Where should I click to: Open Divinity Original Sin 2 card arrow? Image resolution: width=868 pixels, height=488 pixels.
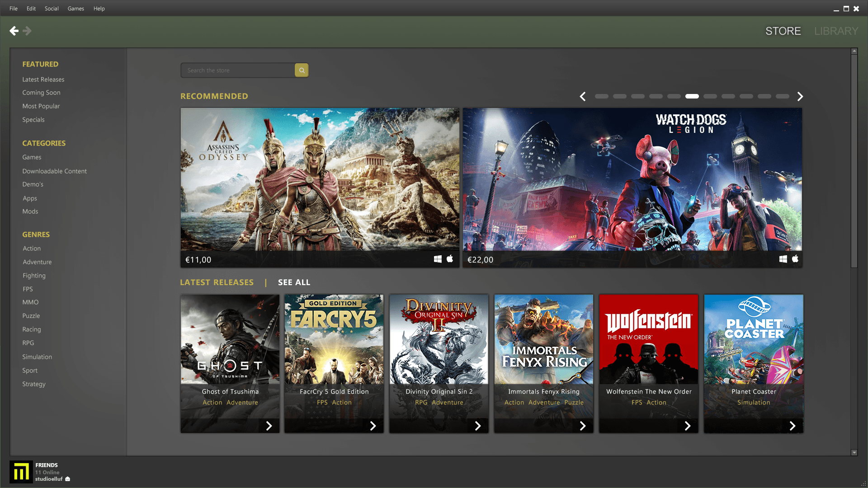click(478, 426)
